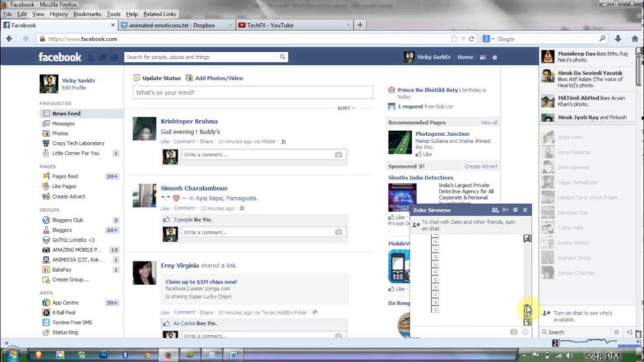The height and width of the screenshot is (362, 644).
Task: Click Create Advert link in Sponsored
Action: [x=481, y=166]
